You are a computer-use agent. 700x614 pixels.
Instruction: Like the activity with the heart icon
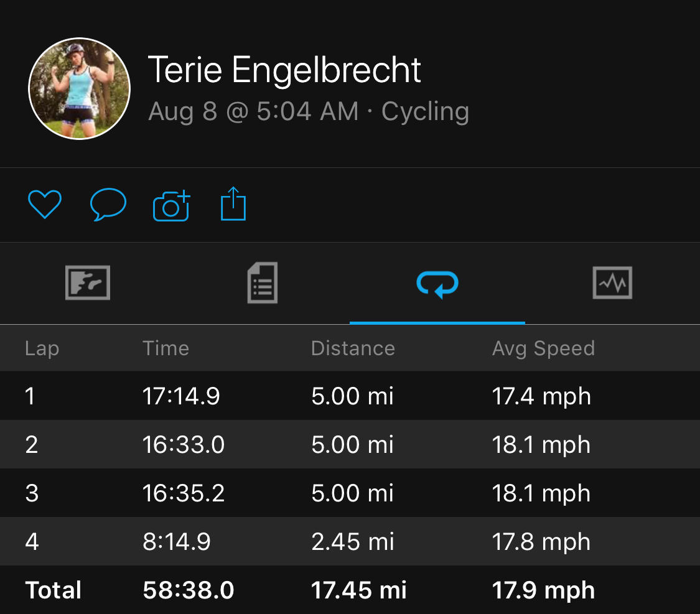(45, 205)
